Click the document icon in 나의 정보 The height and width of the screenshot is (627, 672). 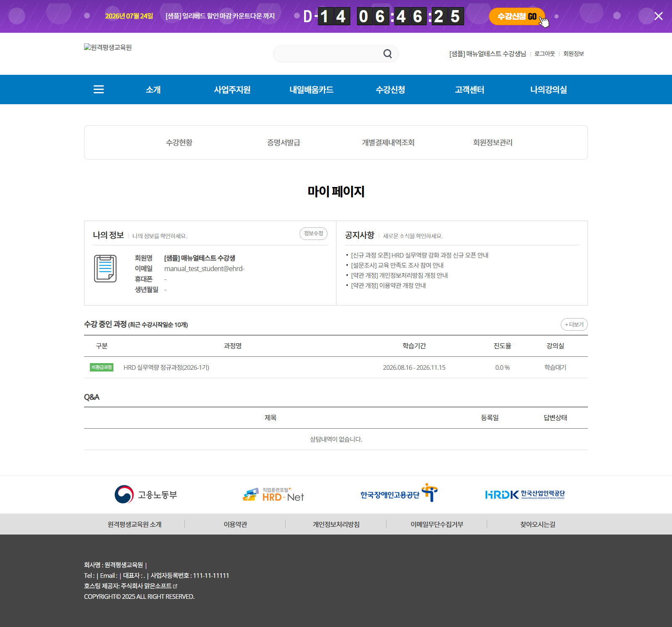(x=105, y=269)
